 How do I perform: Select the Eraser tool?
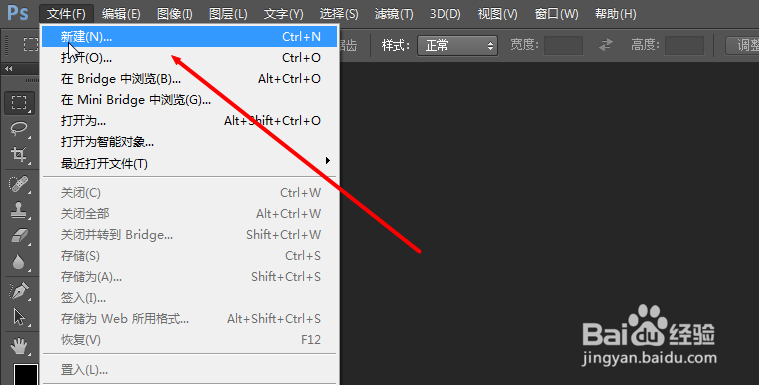pos(19,236)
